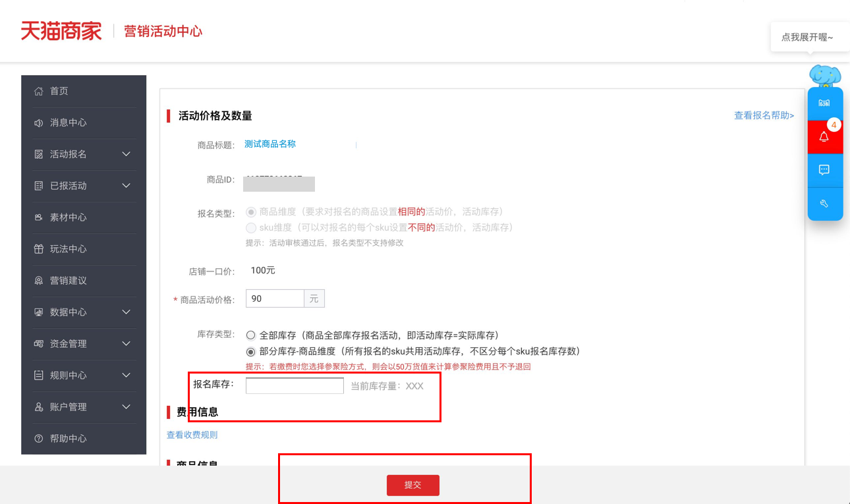Image resolution: width=850 pixels, height=504 pixels.
Task: Open 查看收费规则 link
Action: (192, 435)
